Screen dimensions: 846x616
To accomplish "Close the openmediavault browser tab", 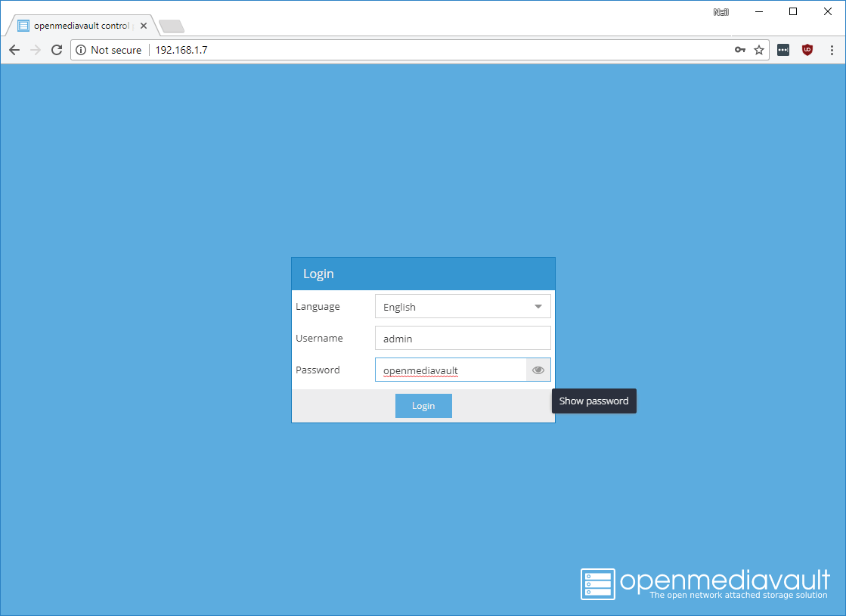I will (x=144, y=26).
